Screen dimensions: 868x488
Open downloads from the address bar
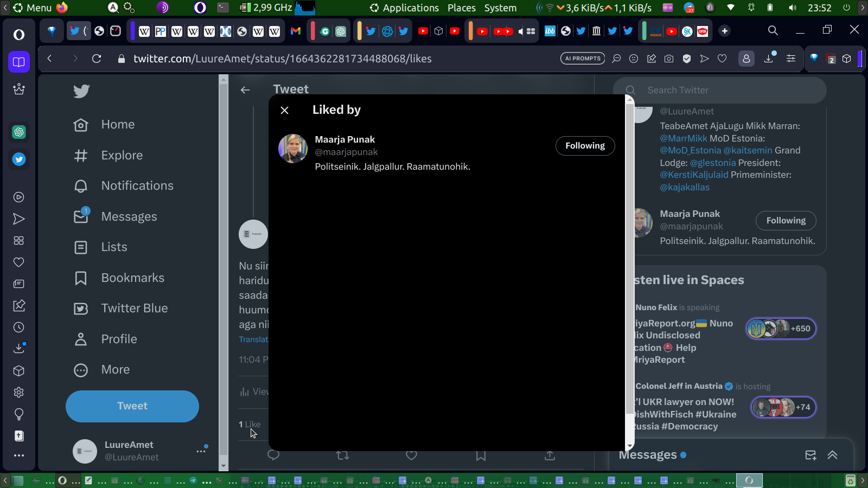[x=769, y=59]
